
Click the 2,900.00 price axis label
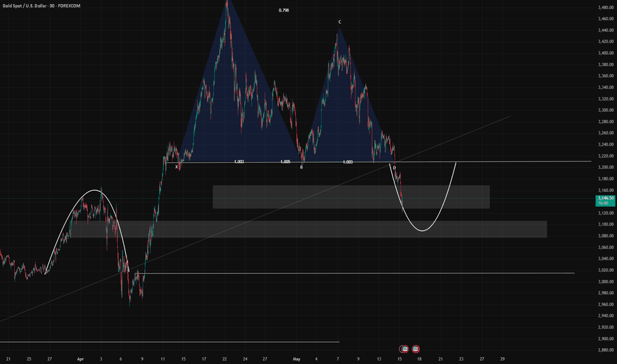[x=606, y=338]
